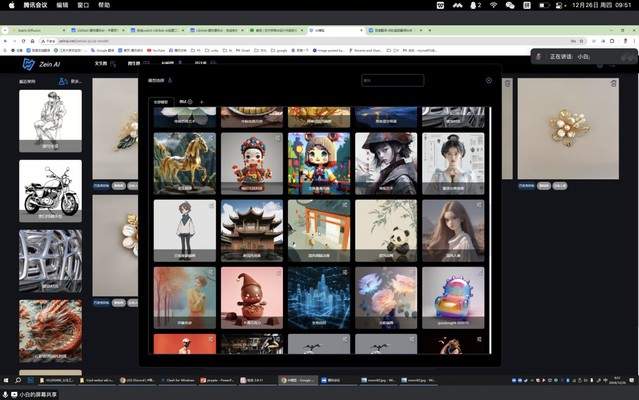Select the glowing blue city model thumbnail
639x400 pixels.
[318, 297]
